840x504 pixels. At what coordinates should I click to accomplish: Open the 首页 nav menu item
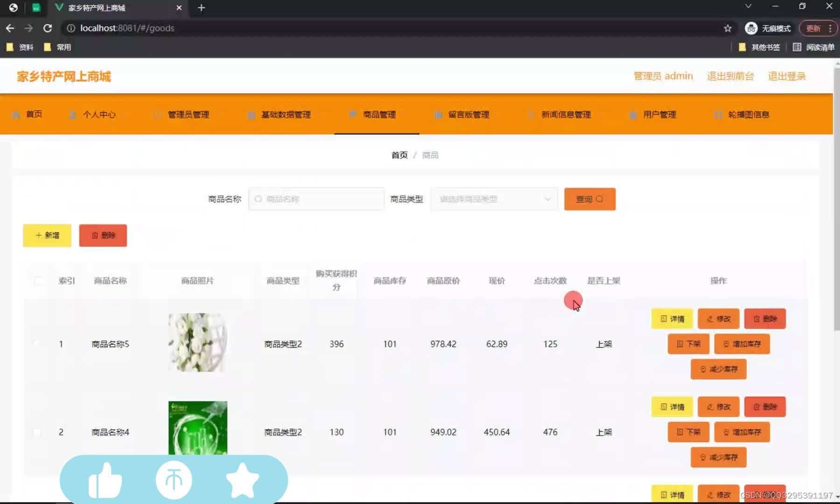pyautogui.click(x=28, y=114)
